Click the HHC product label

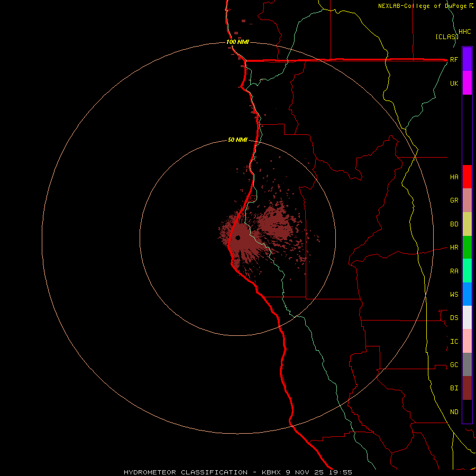point(464,32)
